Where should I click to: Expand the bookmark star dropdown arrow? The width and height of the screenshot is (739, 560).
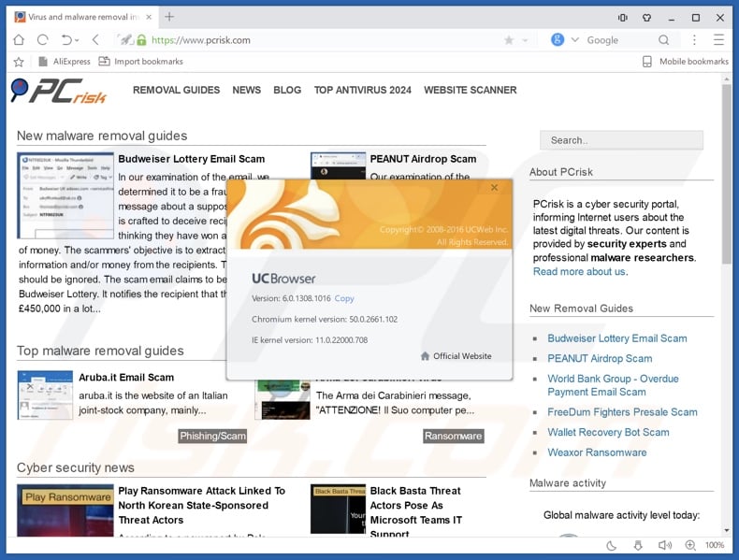pos(525,40)
